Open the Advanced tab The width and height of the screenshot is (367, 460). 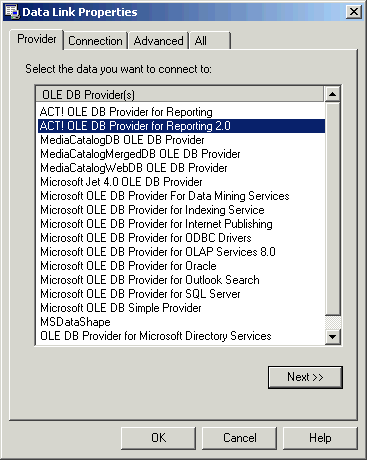(x=158, y=41)
